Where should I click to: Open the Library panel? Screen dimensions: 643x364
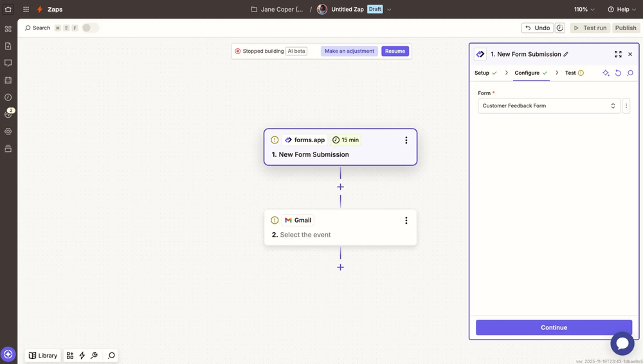tap(43, 356)
